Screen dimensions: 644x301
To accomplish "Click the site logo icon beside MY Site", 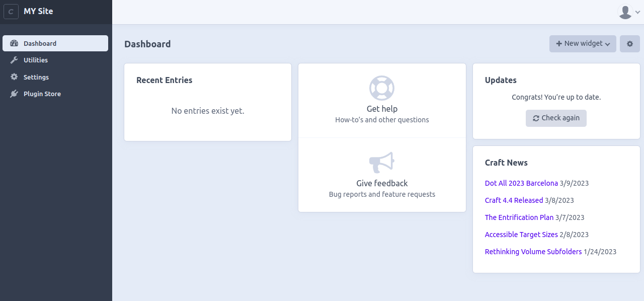I will [11, 12].
